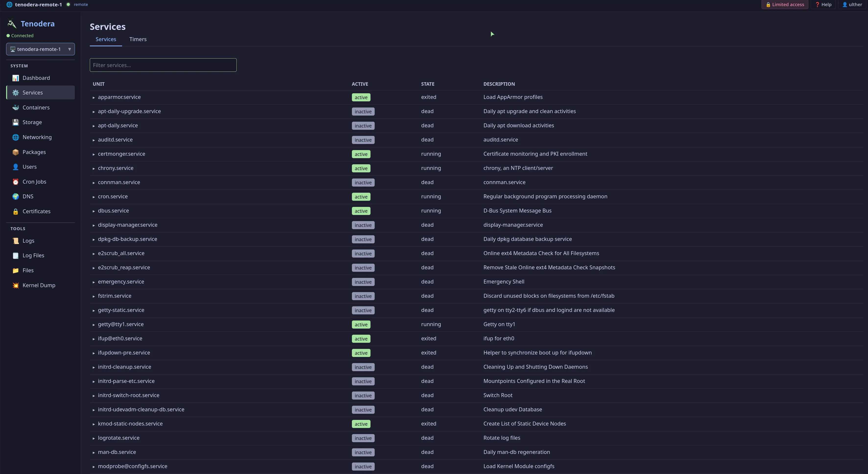Expand the apparmor.service row
This screenshot has height=474, width=868.
click(94, 97)
